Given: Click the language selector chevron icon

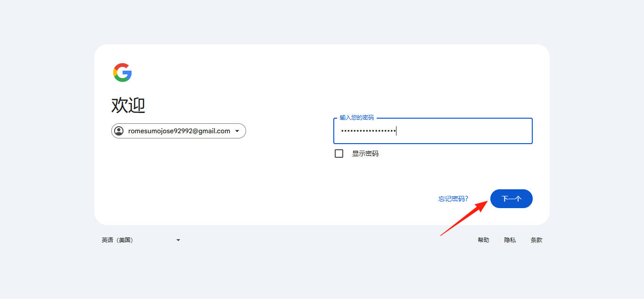Looking at the screenshot, I should [178, 240].
